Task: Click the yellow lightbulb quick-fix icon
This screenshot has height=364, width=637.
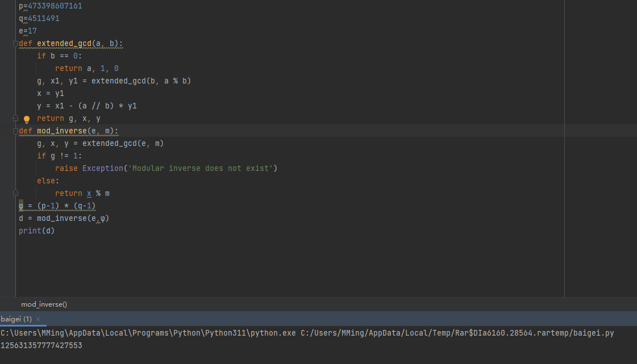Action: 26,119
